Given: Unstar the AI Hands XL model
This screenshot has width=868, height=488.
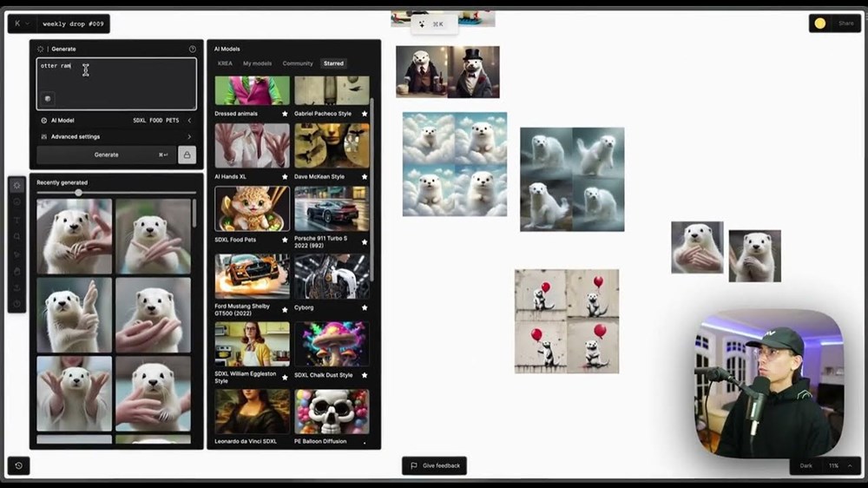Looking at the screenshot, I should [x=285, y=176].
